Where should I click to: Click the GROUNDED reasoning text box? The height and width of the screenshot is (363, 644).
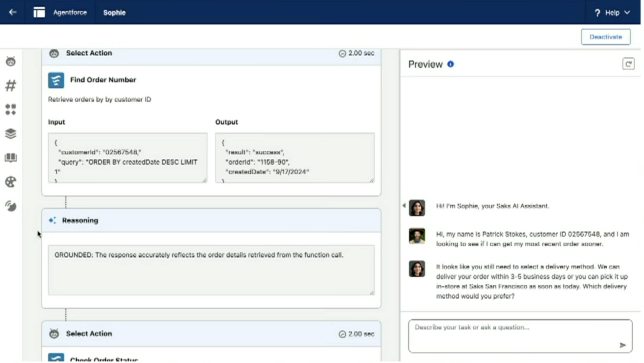click(211, 270)
